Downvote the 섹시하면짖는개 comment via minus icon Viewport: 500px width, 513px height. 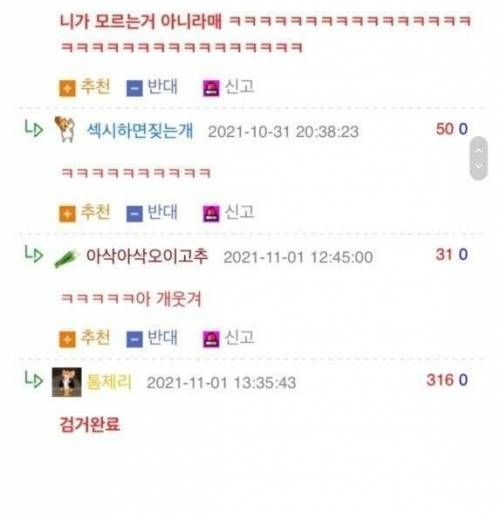click(x=135, y=214)
